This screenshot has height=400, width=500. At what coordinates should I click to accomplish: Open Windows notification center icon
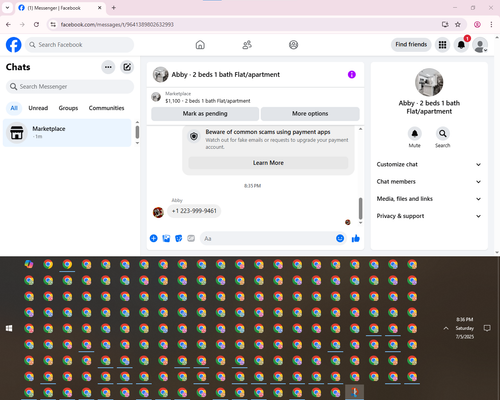point(487,328)
